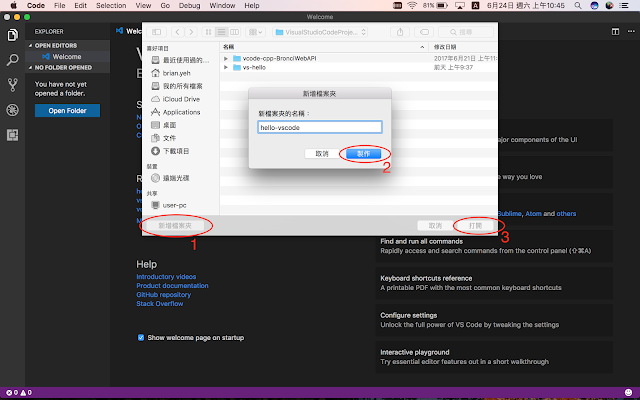Open Notification Center icon
Viewport: 640px width, 400px height.
click(624, 5)
